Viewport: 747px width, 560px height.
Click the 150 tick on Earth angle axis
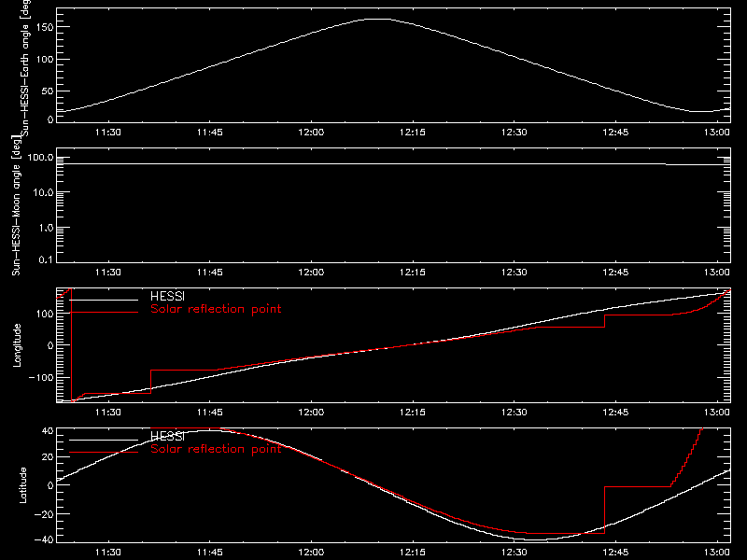click(45, 27)
